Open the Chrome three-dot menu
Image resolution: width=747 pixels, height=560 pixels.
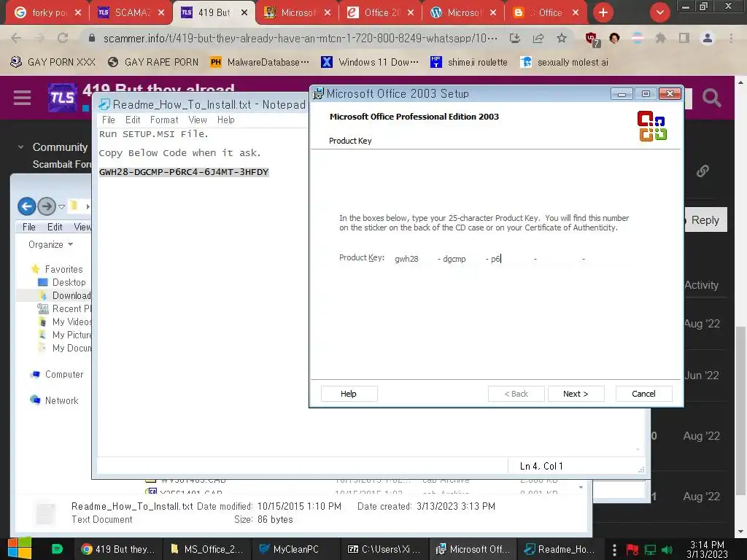point(731,38)
